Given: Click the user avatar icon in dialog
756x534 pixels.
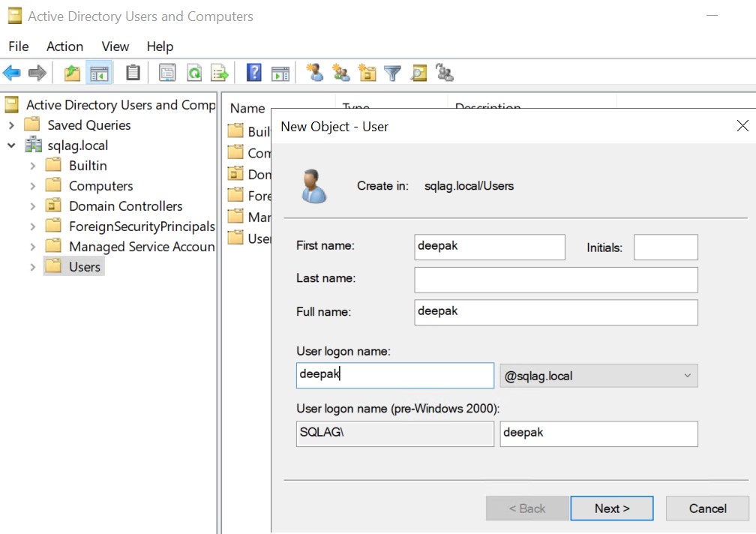Looking at the screenshot, I should tap(313, 185).
